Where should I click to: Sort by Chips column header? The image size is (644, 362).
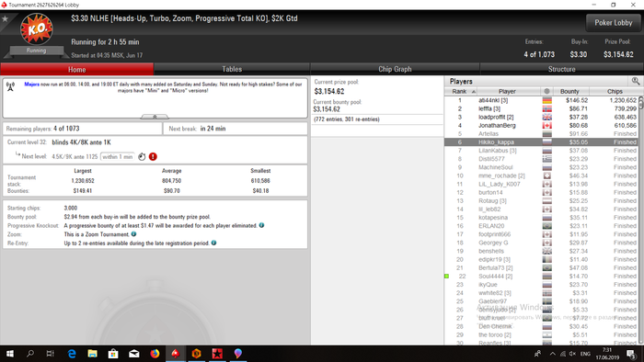[x=615, y=92]
